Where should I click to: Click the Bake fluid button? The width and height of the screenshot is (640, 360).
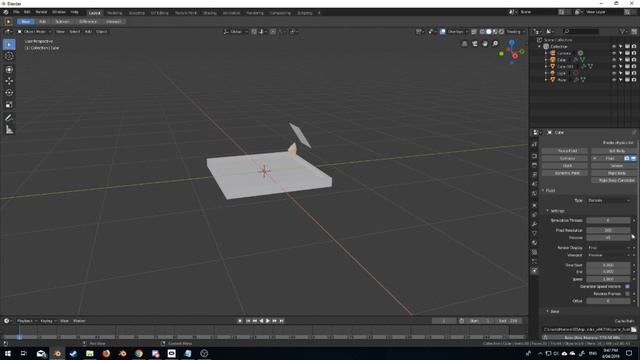[589, 338]
